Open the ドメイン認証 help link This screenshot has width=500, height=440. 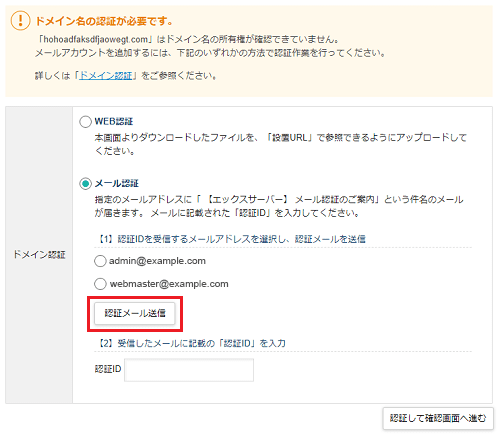tap(105, 76)
